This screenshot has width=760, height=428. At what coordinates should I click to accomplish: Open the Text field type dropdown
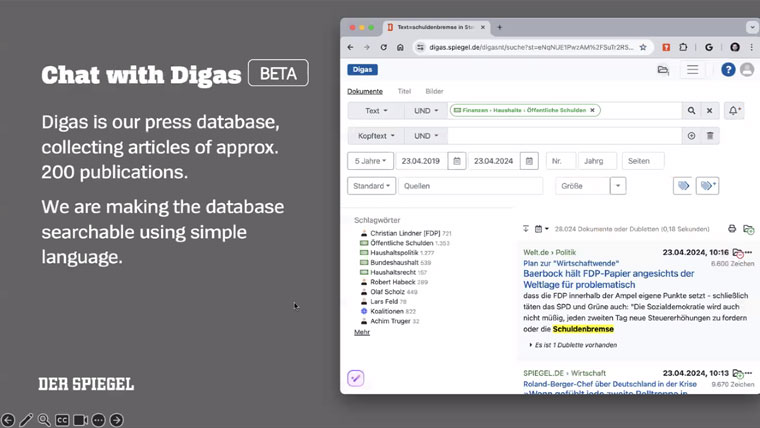[x=376, y=111]
